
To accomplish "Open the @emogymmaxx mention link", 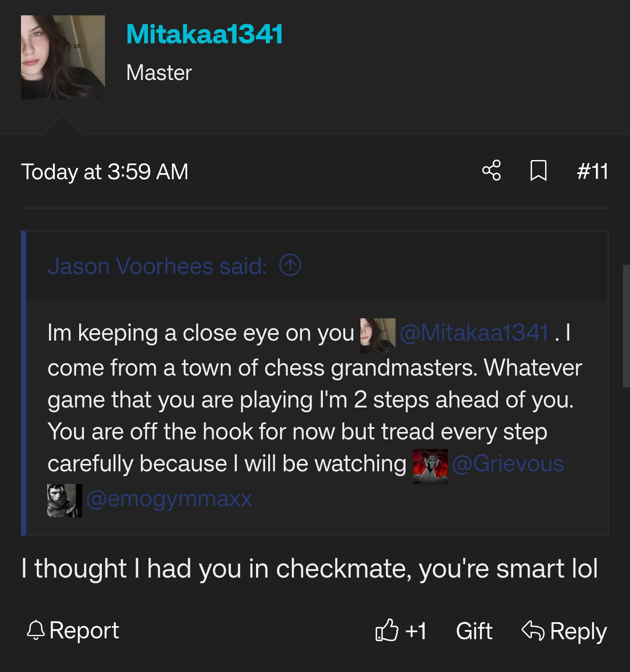I will click(169, 498).
